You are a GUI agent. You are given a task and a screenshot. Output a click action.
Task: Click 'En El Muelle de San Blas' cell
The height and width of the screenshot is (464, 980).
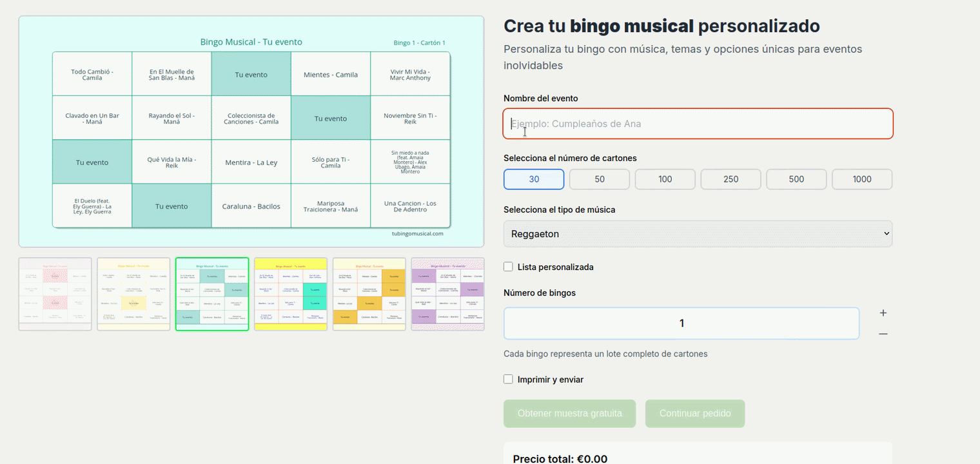click(171, 74)
